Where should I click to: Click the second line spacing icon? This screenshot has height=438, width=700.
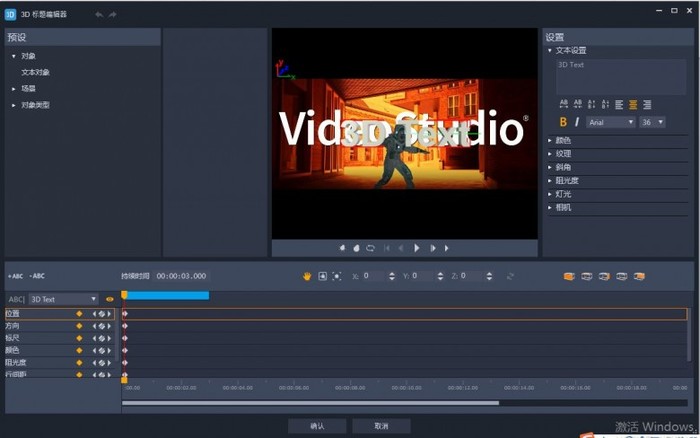point(605,104)
